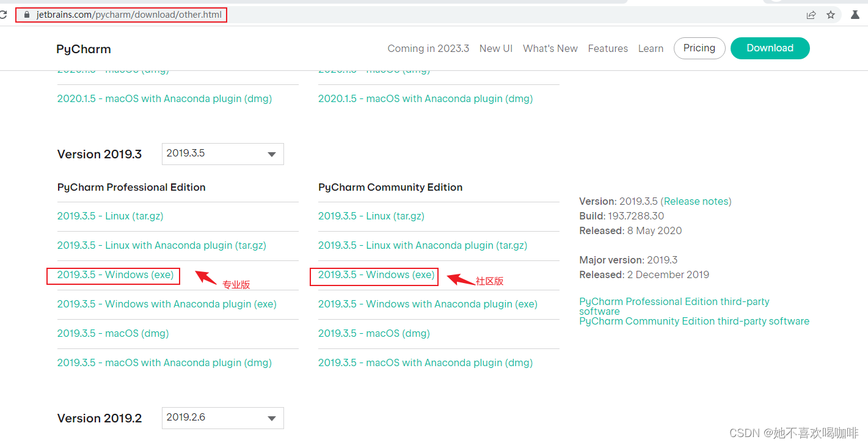Click the green Download button

(x=770, y=48)
